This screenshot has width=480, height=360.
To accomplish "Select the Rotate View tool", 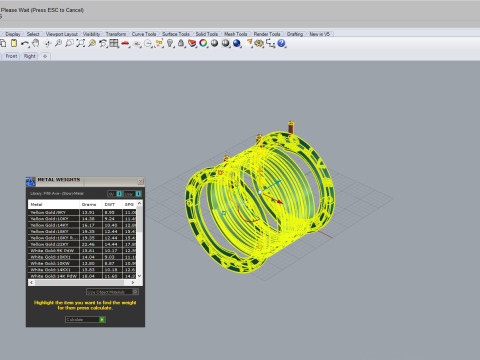I will click(x=48, y=43).
